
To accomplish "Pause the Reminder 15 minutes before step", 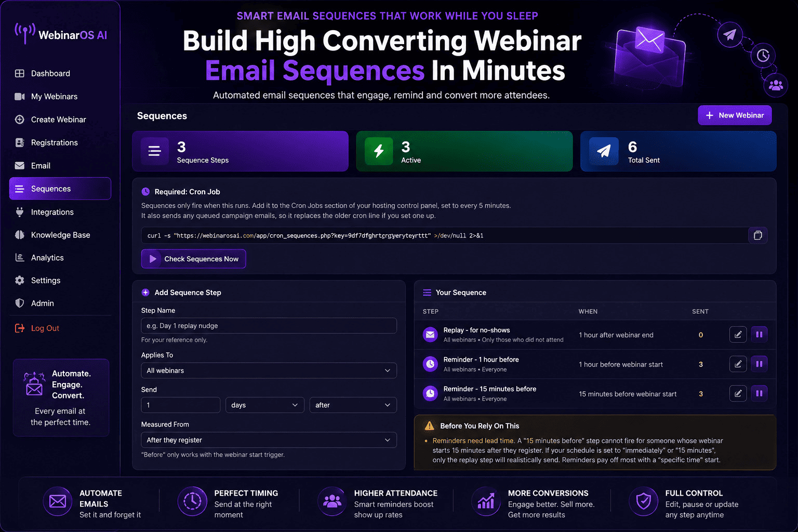I will point(759,394).
